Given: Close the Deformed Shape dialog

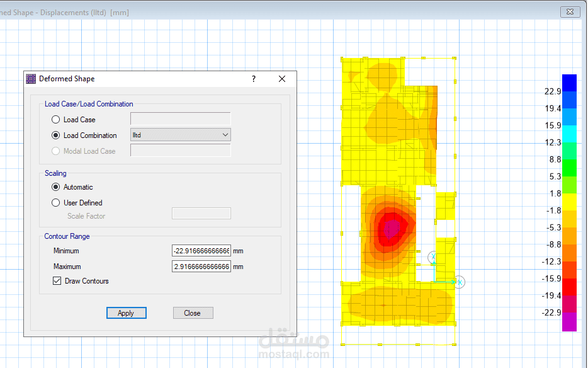Looking at the screenshot, I should [x=282, y=79].
